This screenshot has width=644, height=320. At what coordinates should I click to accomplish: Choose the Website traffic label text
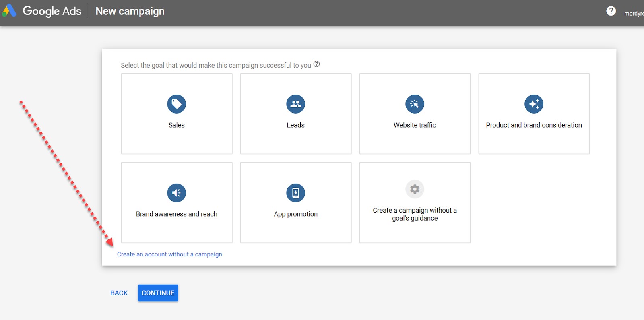[x=415, y=125]
